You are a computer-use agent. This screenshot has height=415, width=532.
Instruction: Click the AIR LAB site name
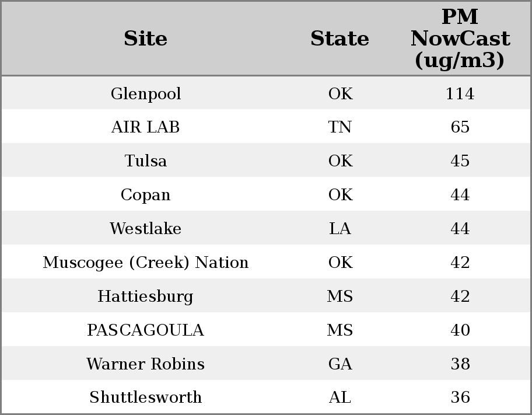tap(146, 127)
